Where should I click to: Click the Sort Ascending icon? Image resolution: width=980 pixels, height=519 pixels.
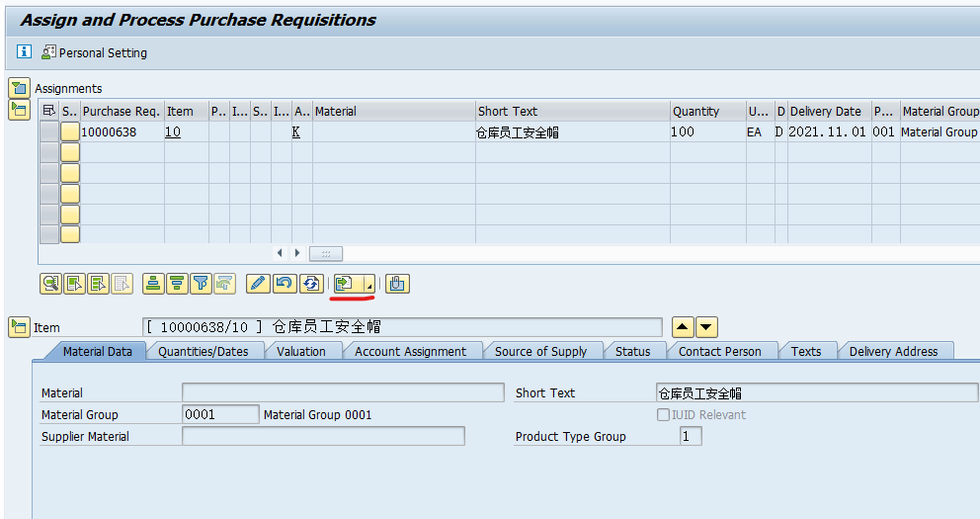(152, 284)
